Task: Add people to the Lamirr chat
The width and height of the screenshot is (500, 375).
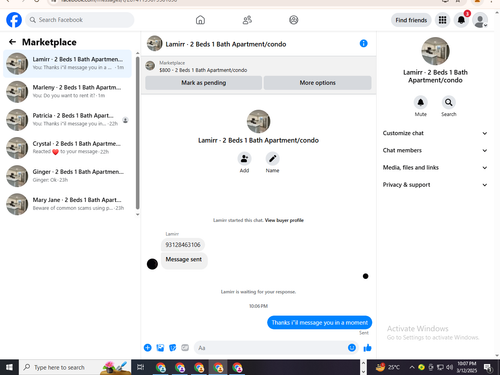Action: (244, 159)
